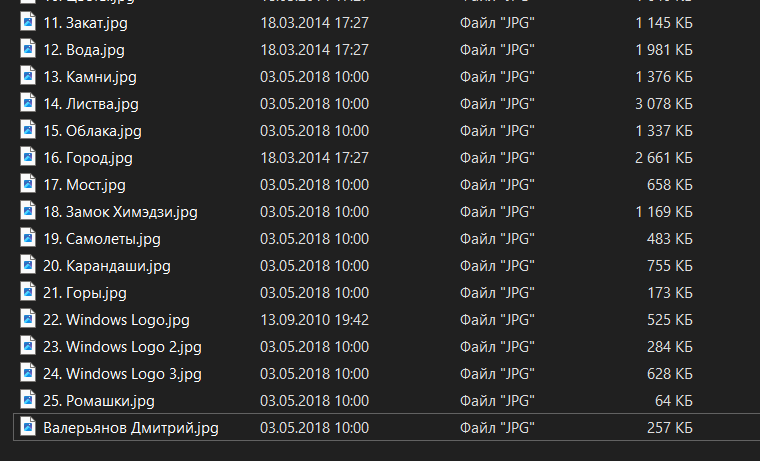Click the 19. Самолеты.jpg file name
The width and height of the screenshot is (760, 461).
pyautogui.click(x=102, y=238)
